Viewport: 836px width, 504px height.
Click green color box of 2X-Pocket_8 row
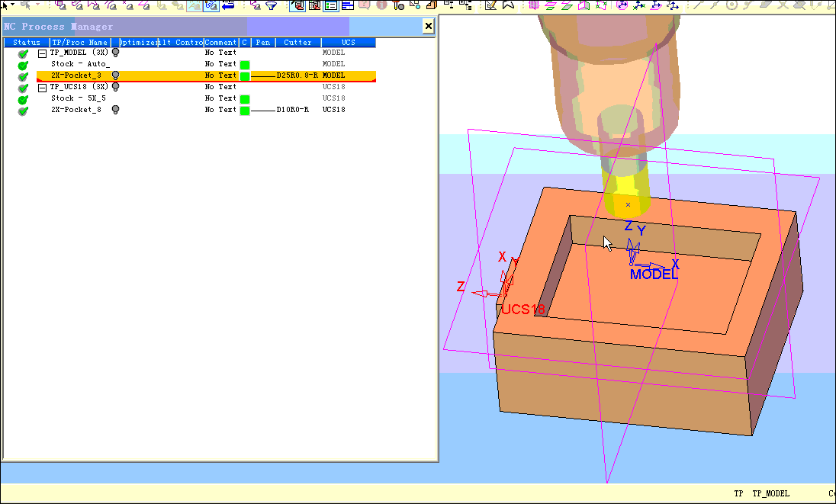tap(245, 111)
